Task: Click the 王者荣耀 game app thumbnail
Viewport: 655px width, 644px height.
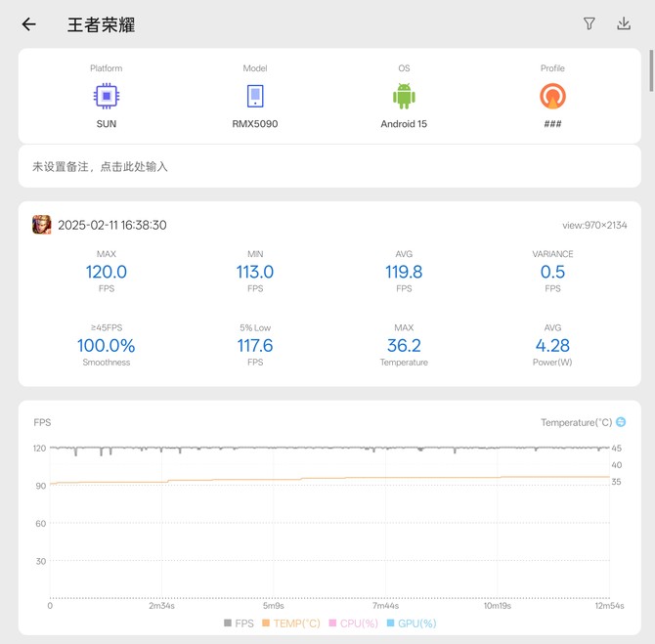Action: click(42, 225)
